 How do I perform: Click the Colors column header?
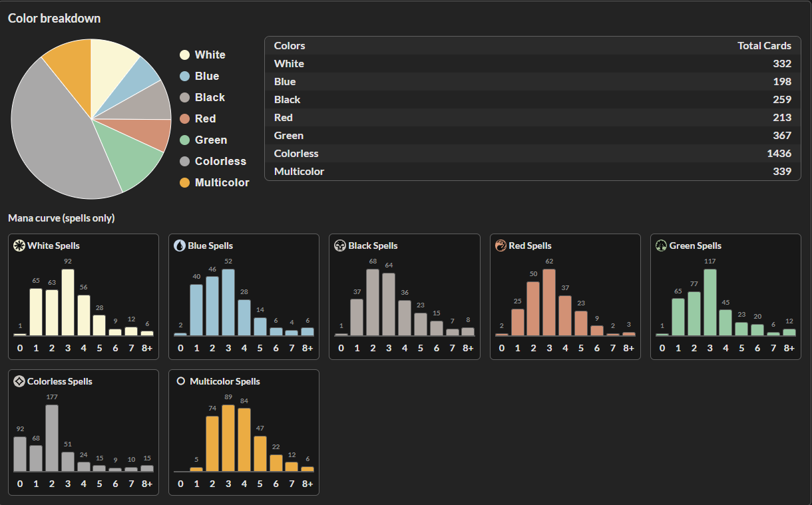[x=290, y=46]
